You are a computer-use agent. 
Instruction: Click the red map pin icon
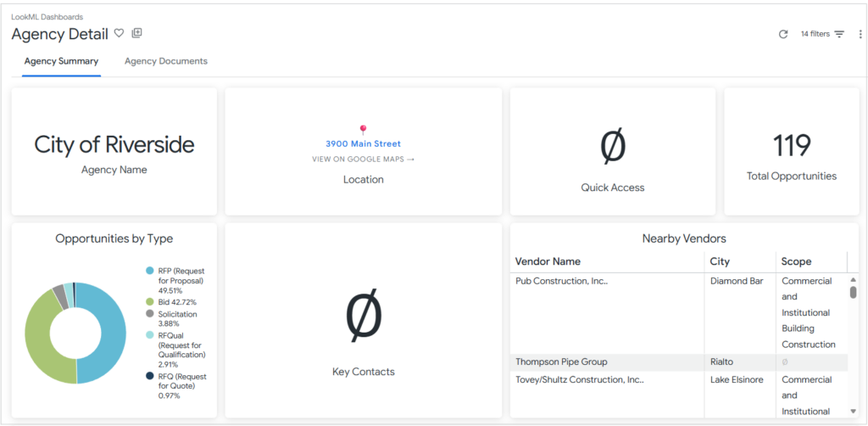click(364, 130)
